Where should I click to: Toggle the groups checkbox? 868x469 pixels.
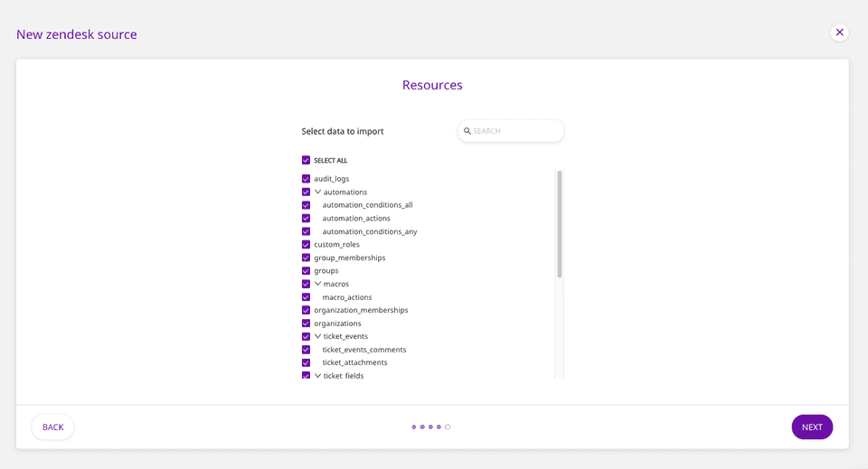coord(306,271)
